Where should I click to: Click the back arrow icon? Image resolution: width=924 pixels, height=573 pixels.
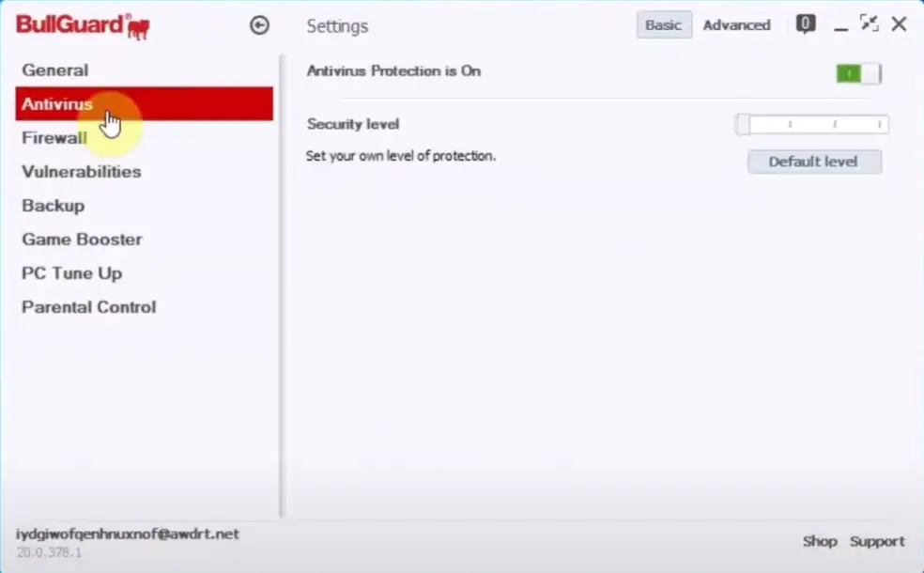click(259, 25)
